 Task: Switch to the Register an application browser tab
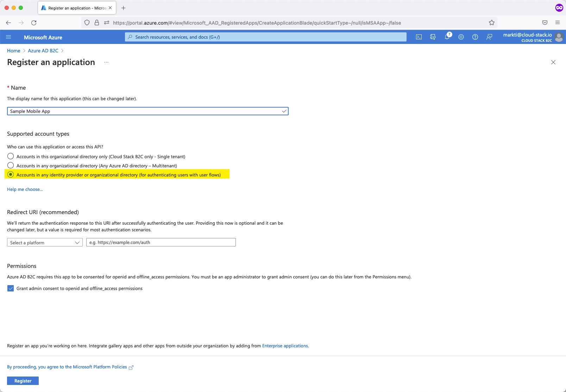(x=77, y=8)
